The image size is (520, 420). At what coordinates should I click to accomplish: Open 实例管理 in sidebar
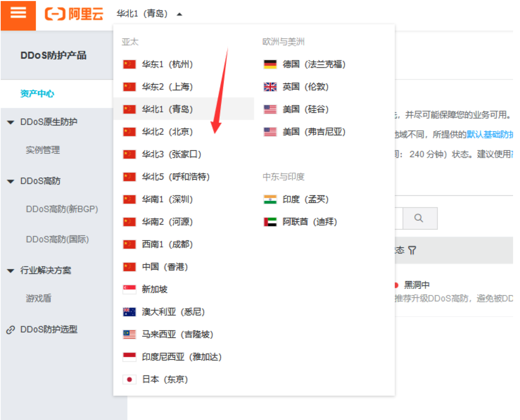tap(43, 150)
